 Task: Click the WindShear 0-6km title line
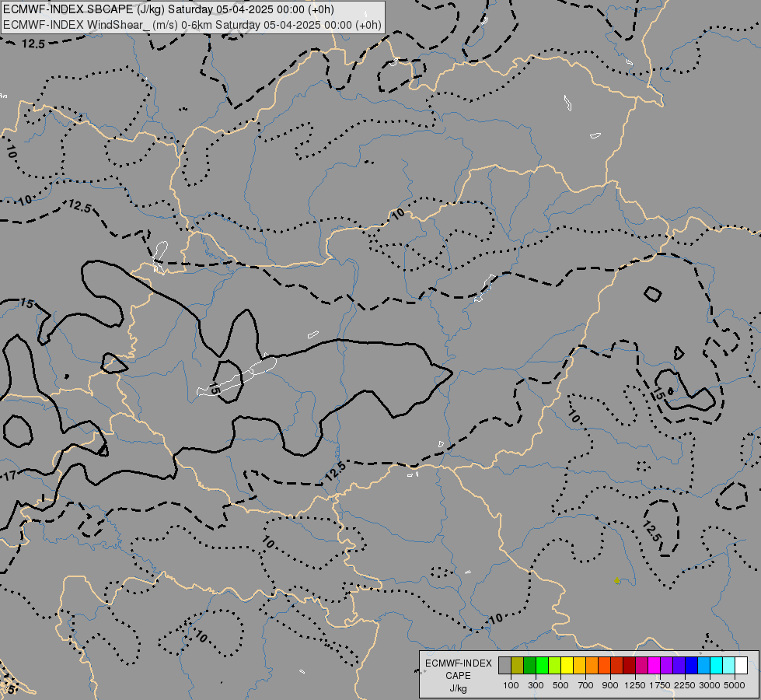point(192,25)
